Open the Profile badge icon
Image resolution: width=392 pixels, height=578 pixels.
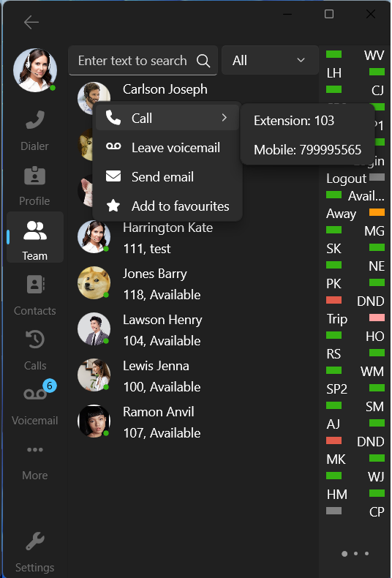click(35, 176)
